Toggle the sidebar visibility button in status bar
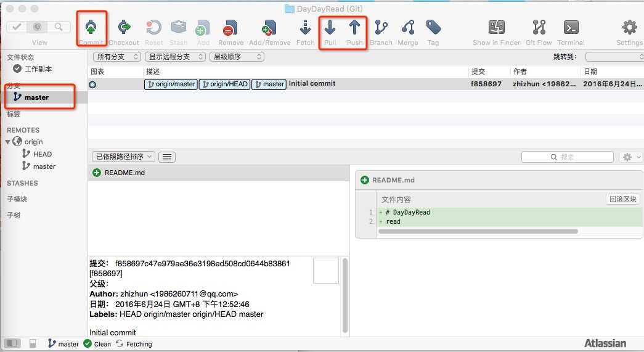Viewport: 644px width, 352px height. click(x=12, y=343)
